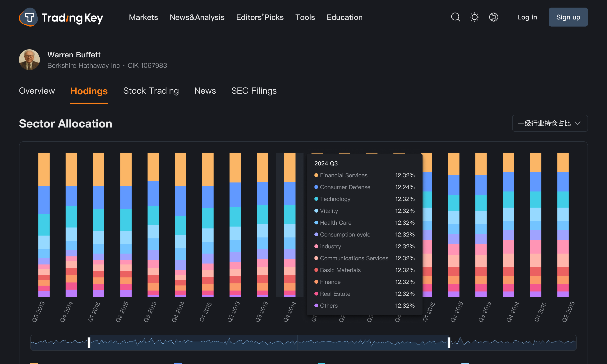This screenshot has width=607, height=364.
Task: Click the Others row in tooltip
Action: (x=364, y=305)
